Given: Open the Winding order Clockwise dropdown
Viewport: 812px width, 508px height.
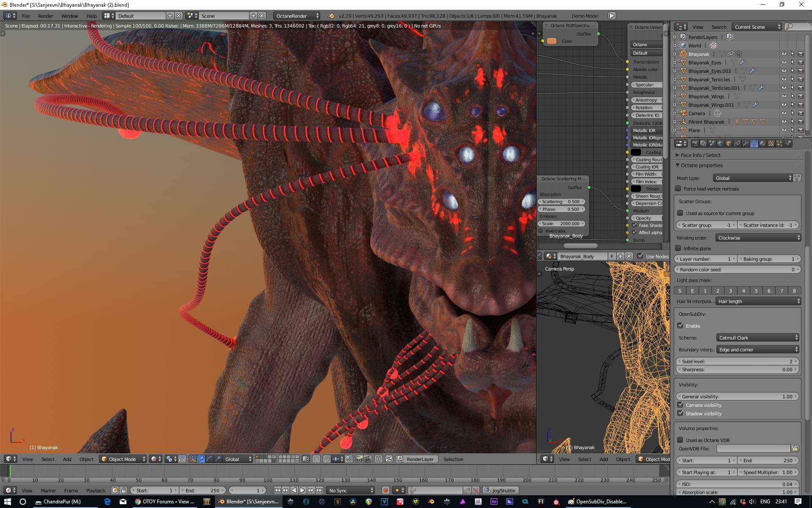Looking at the screenshot, I should pyautogui.click(x=758, y=237).
